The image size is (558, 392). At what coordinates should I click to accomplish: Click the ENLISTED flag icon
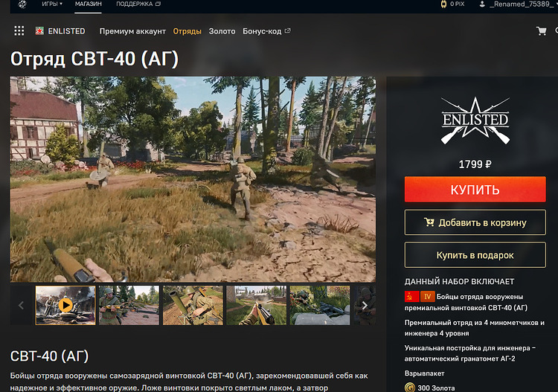coord(39,31)
